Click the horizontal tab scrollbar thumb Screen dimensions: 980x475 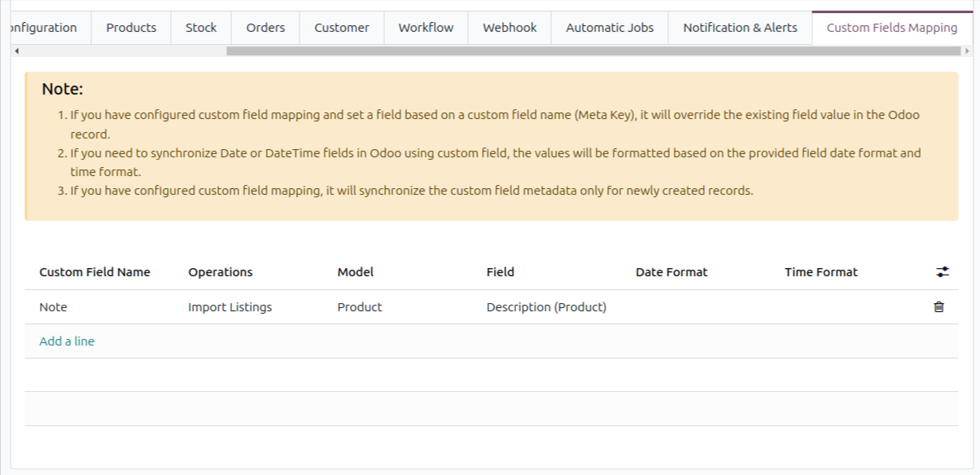pos(593,51)
